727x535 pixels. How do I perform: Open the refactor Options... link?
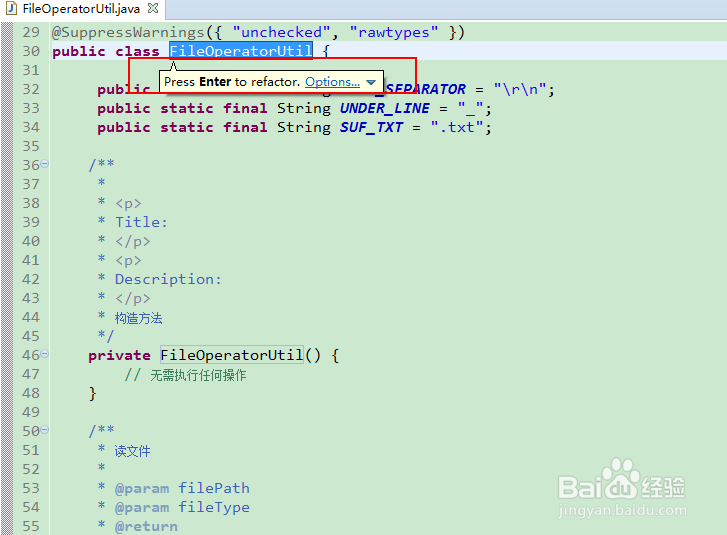click(x=332, y=82)
